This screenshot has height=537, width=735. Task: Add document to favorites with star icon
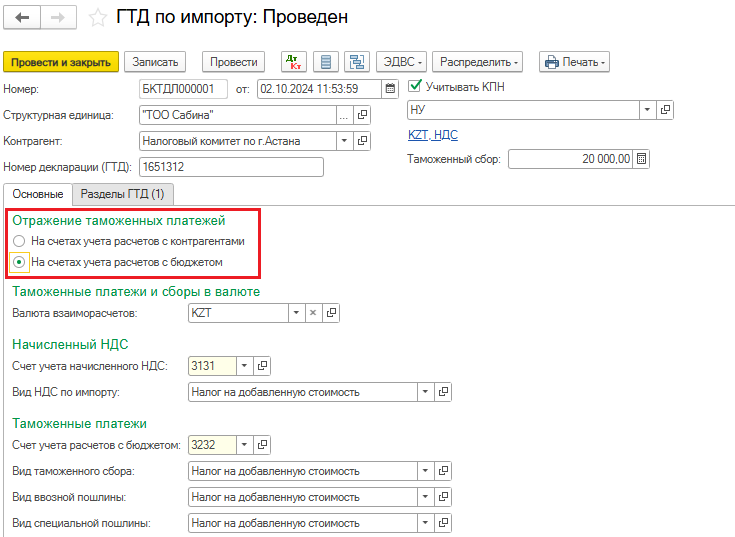click(98, 18)
